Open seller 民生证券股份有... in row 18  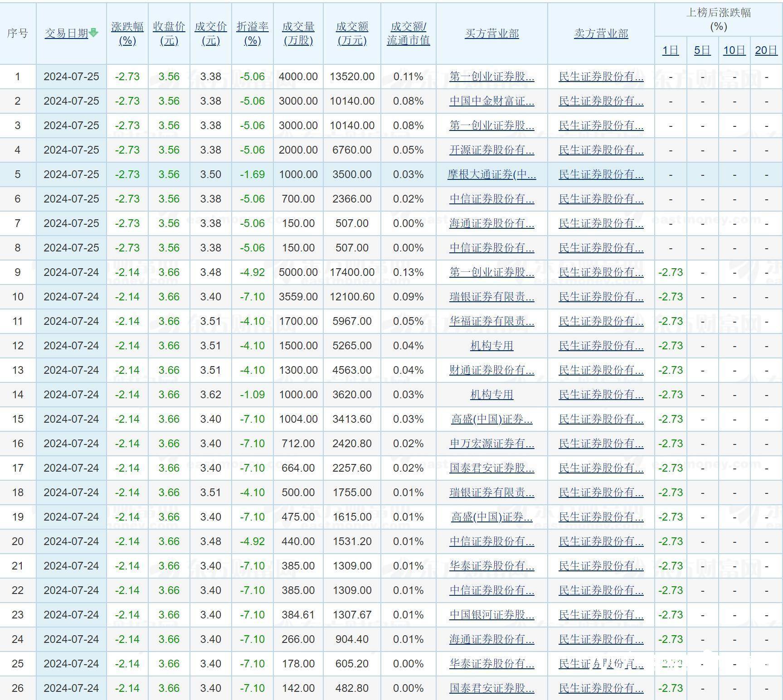pos(601,492)
